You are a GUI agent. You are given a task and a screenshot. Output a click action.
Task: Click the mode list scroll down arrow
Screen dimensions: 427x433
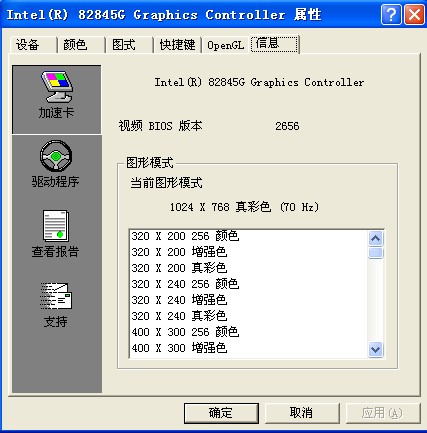[x=376, y=349]
